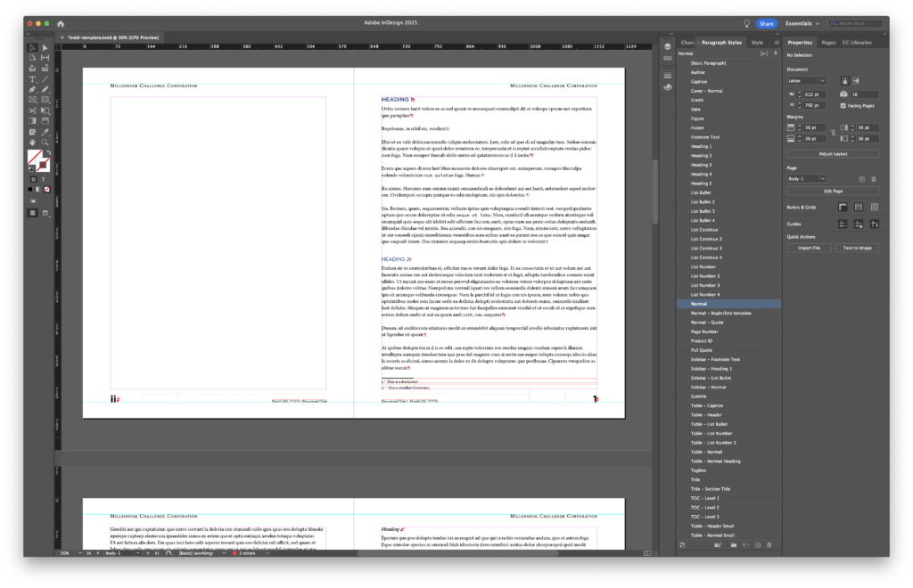Toggle Show Baseline Grid button
The image size is (913, 588).
point(859,207)
